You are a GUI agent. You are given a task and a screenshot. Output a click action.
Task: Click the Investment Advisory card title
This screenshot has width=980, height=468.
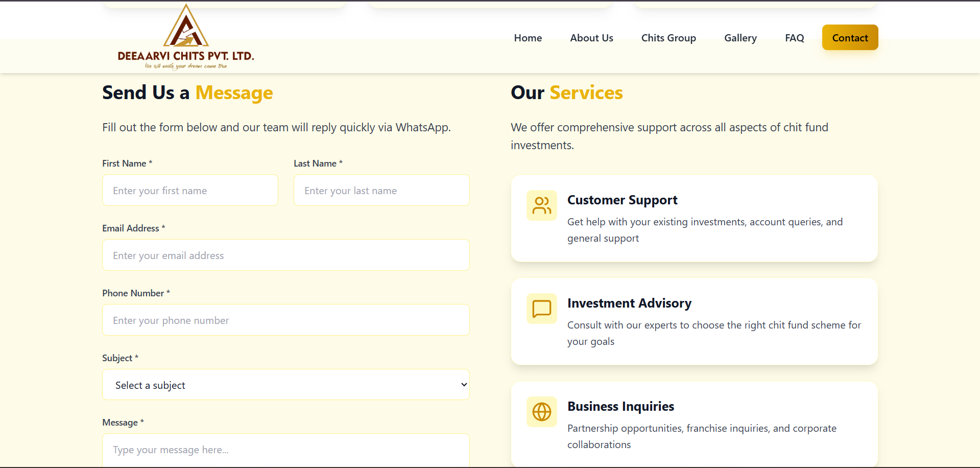(x=629, y=303)
